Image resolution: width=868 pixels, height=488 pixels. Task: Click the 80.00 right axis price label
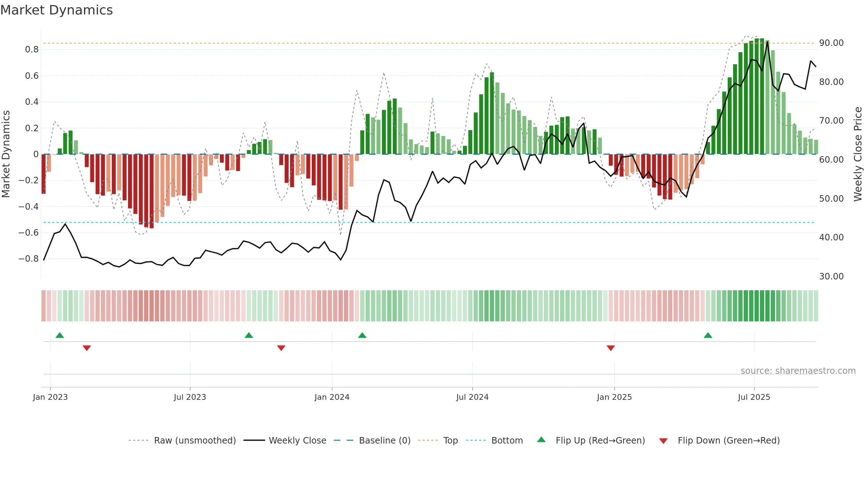click(x=831, y=82)
